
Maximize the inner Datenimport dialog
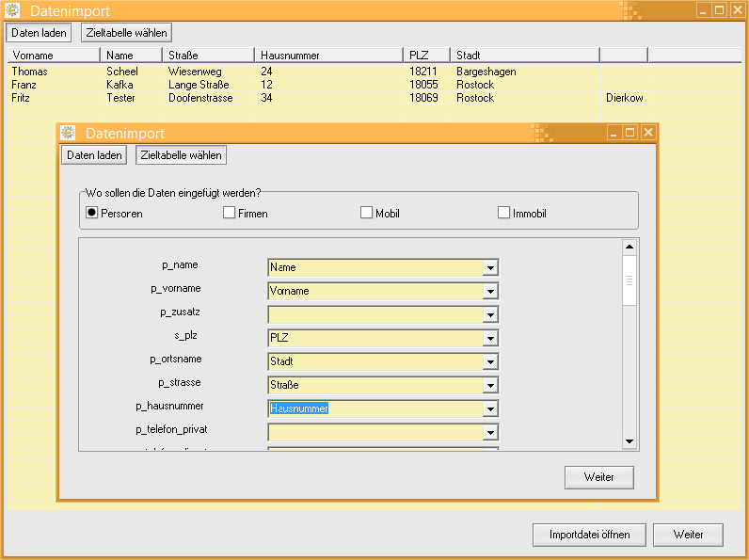click(630, 133)
